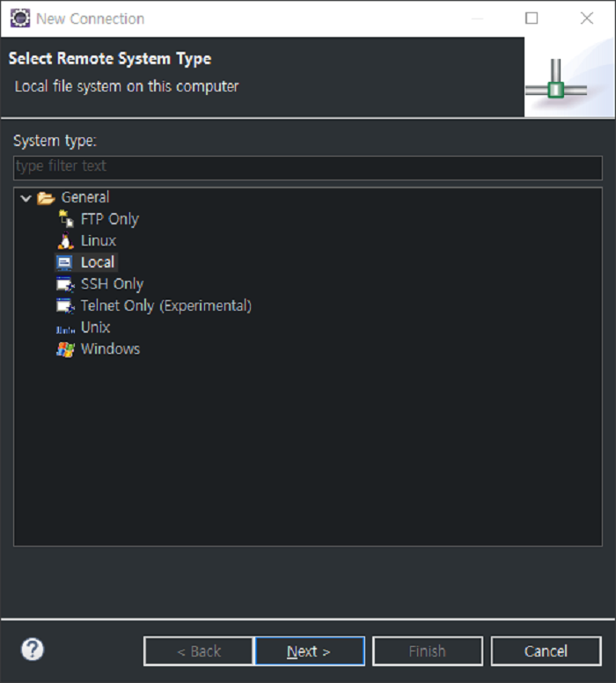
Task: Click the Local computer icon
Action: click(x=64, y=262)
